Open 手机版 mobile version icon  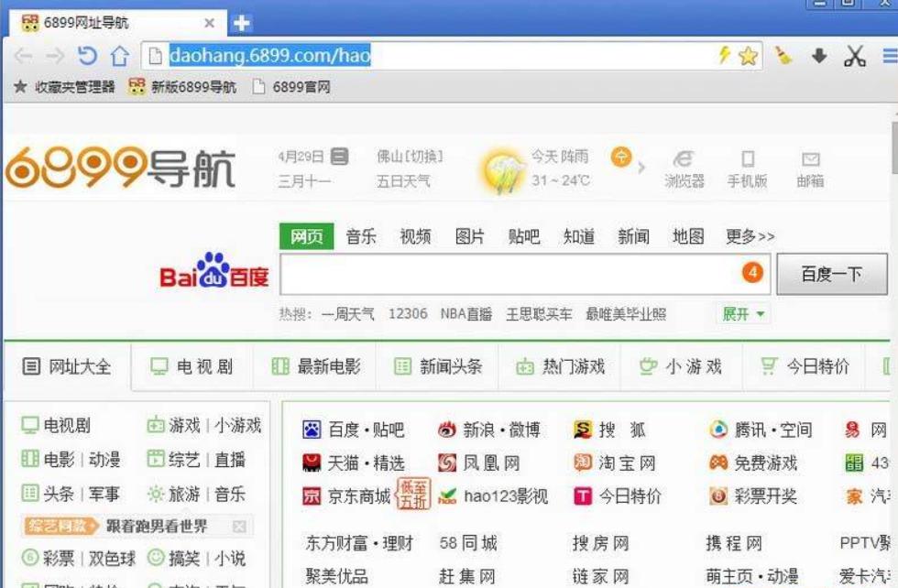748,169
